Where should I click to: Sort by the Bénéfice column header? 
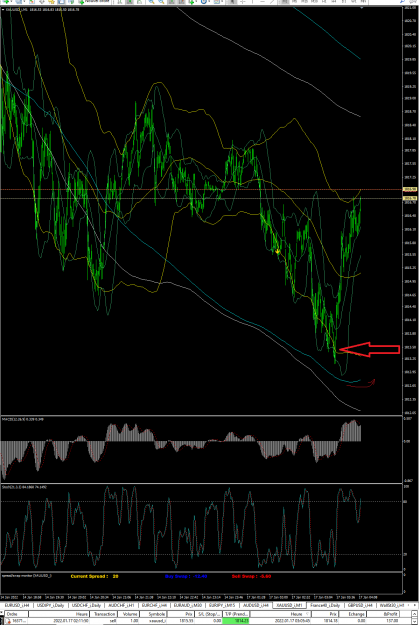pos(384,614)
